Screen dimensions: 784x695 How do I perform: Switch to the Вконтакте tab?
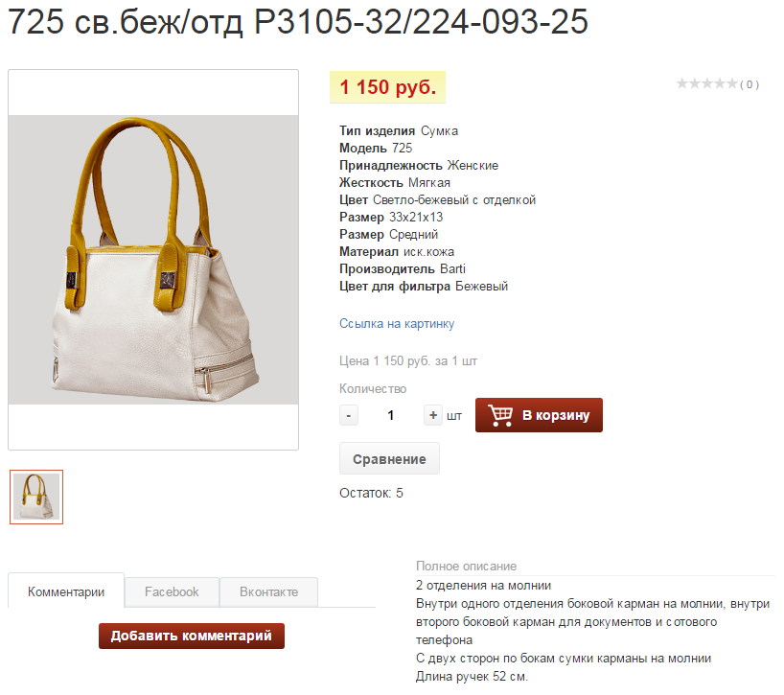click(268, 592)
